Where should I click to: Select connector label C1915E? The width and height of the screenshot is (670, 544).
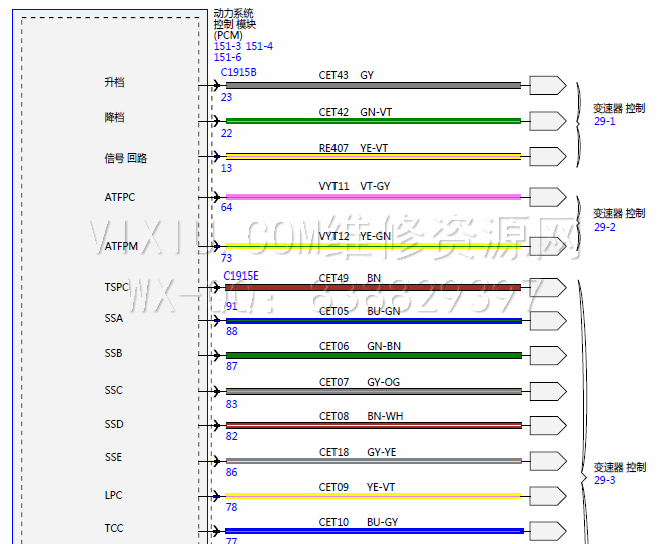240,275
